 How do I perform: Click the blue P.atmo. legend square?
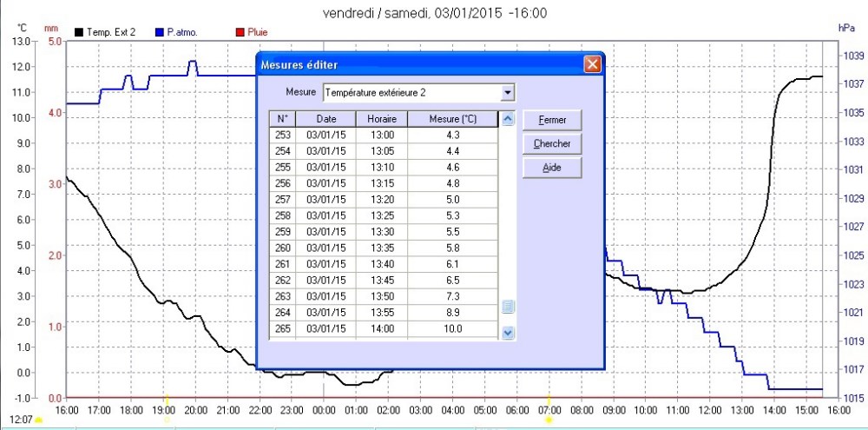click(x=161, y=32)
